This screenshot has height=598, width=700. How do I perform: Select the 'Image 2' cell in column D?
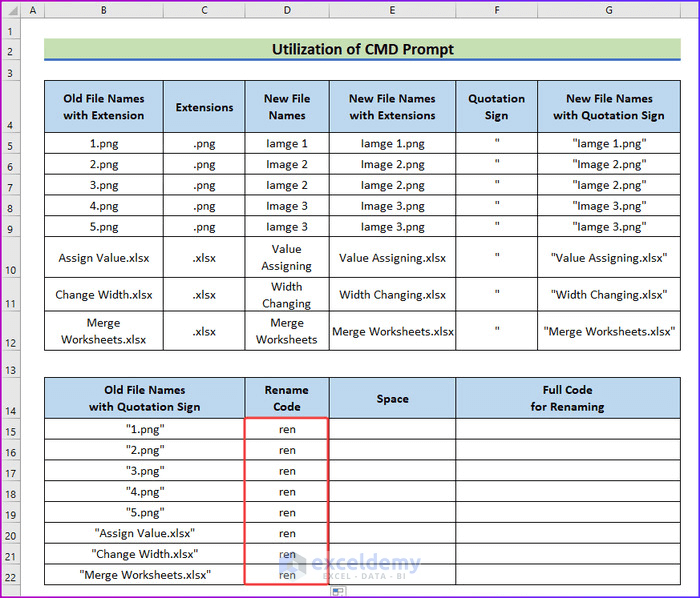pyautogui.click(x=287, y=164)
